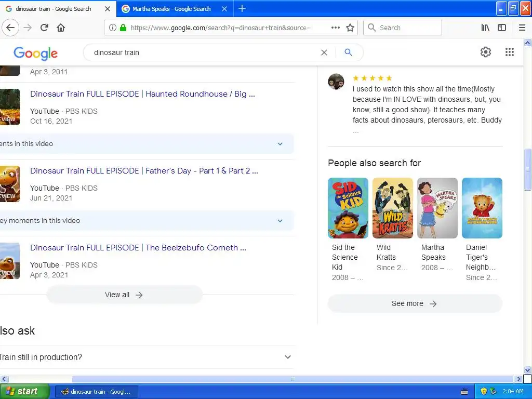Click the vertical scrollbar down arrow
The image size is (532, 399).
(527, 370)
